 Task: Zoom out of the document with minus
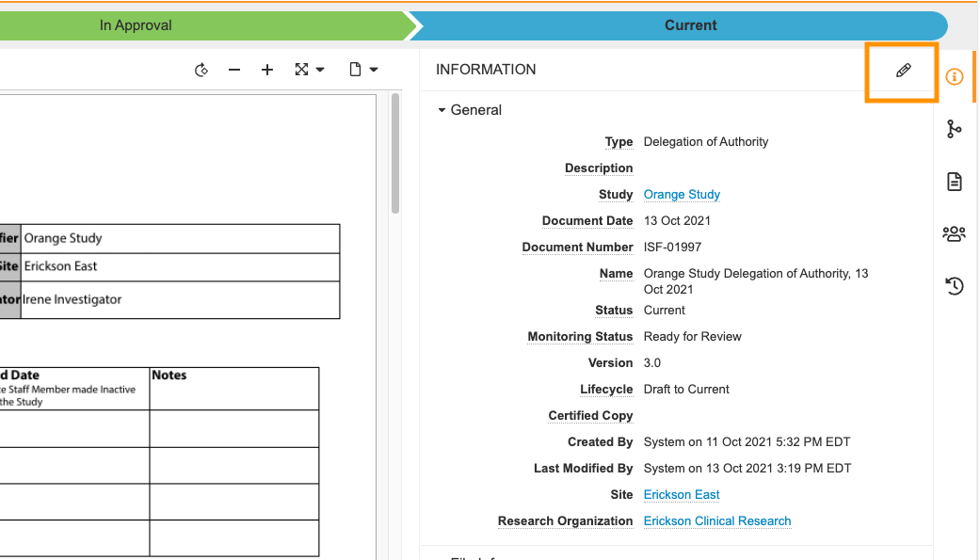point(234,70)
